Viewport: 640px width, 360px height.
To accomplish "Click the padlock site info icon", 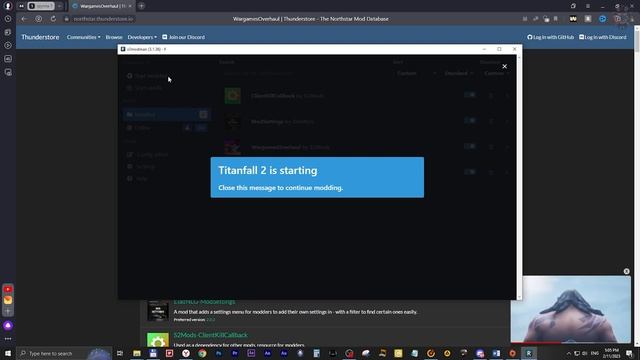I will (x=67, y=19).
